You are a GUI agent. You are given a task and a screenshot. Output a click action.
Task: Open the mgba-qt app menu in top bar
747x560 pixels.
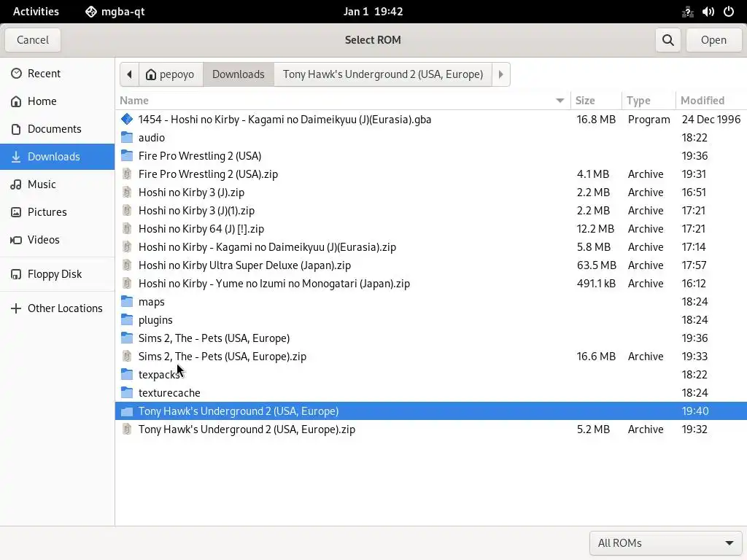tap(115, 12)
